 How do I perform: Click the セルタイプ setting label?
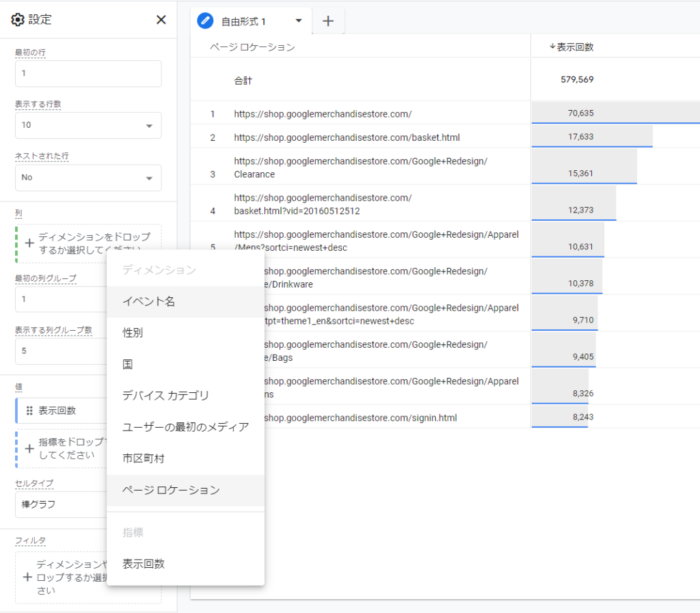tap(34, 484)
